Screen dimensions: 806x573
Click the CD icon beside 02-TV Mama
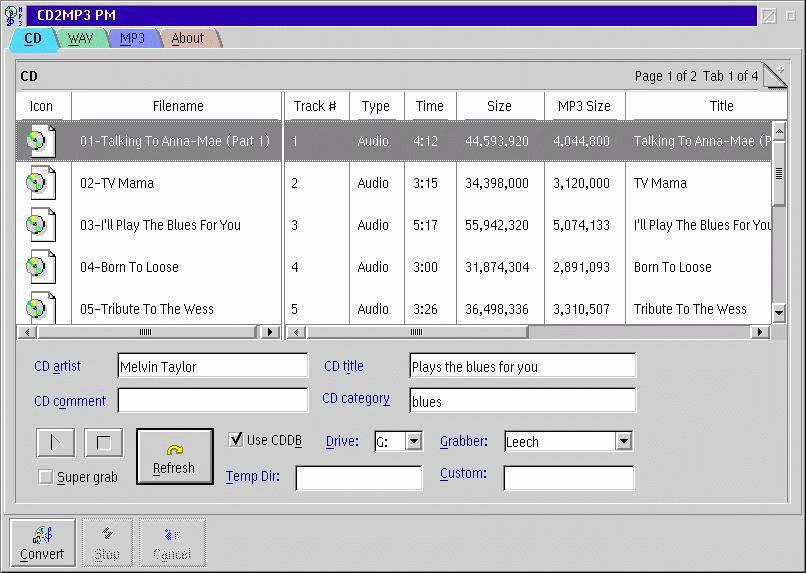[41, 183]
